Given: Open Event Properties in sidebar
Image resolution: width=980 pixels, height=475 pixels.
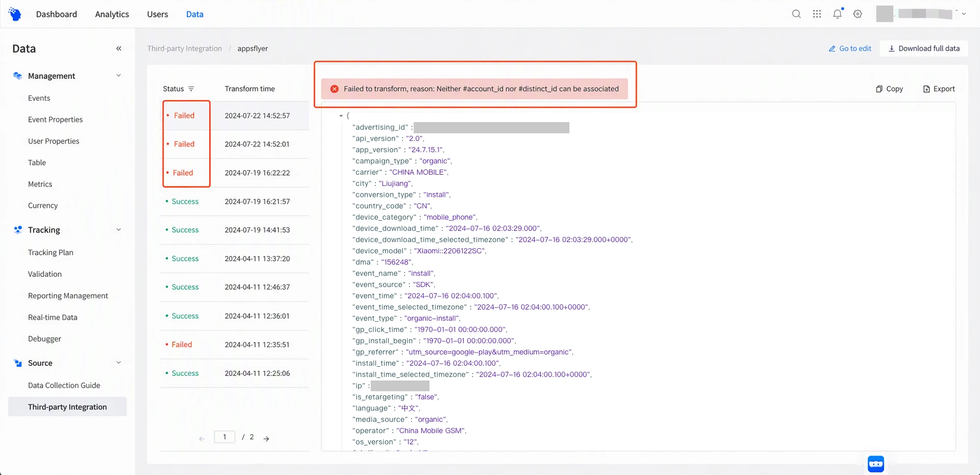Looking at the screenshot, I should point(55,120).
